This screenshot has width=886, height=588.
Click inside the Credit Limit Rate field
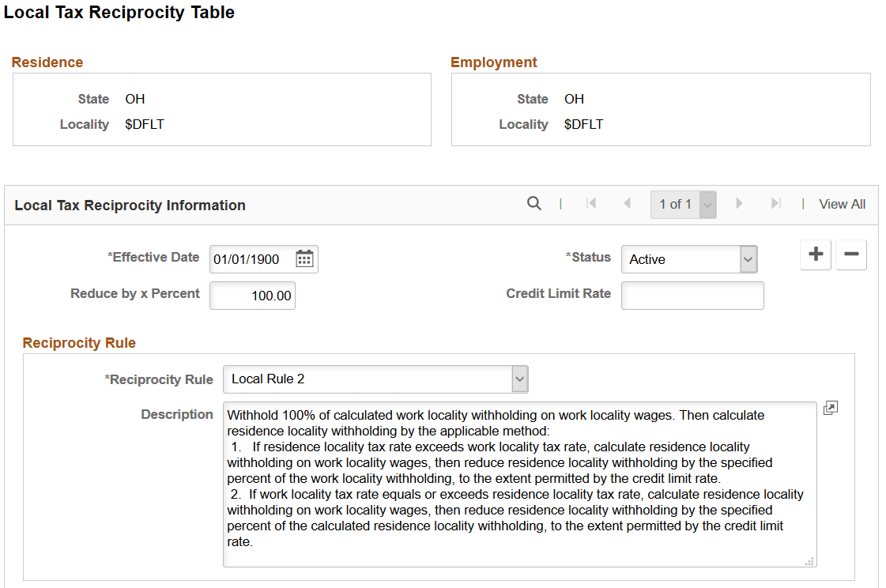[x=692, y=295]
